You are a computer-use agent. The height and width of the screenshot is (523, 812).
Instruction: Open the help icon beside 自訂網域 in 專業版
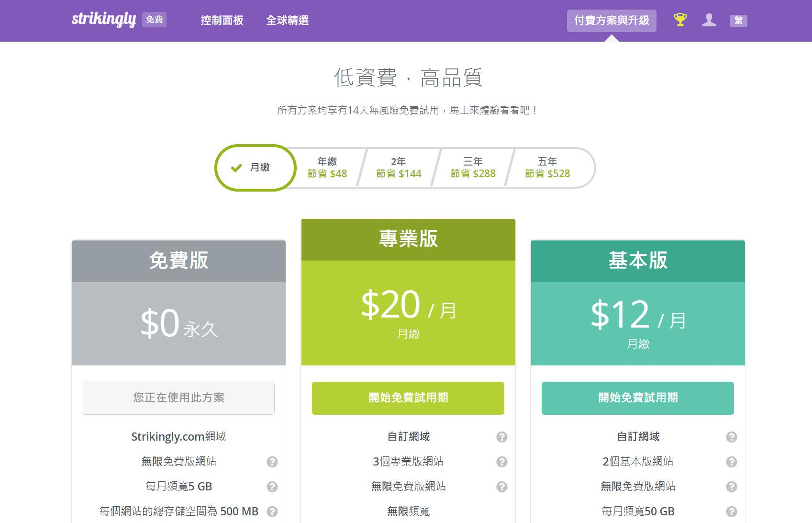[x=501, y=437]
